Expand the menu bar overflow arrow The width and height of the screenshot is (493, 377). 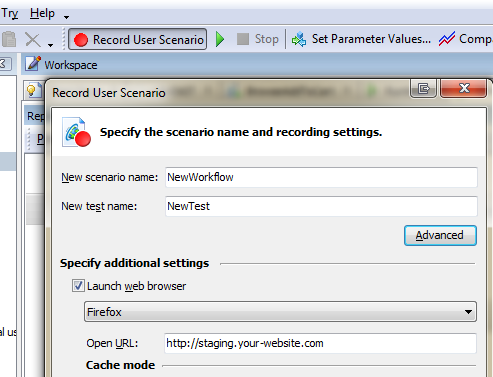point(66,17)
